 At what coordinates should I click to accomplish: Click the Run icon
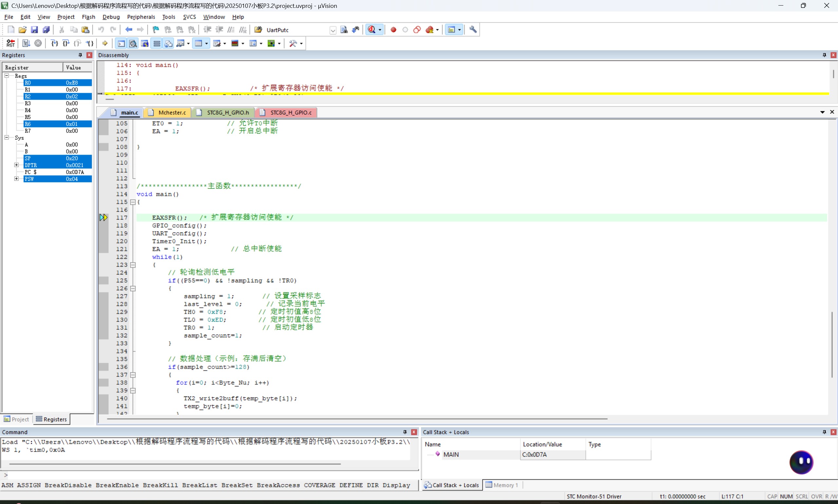click(x=26, y=43)
